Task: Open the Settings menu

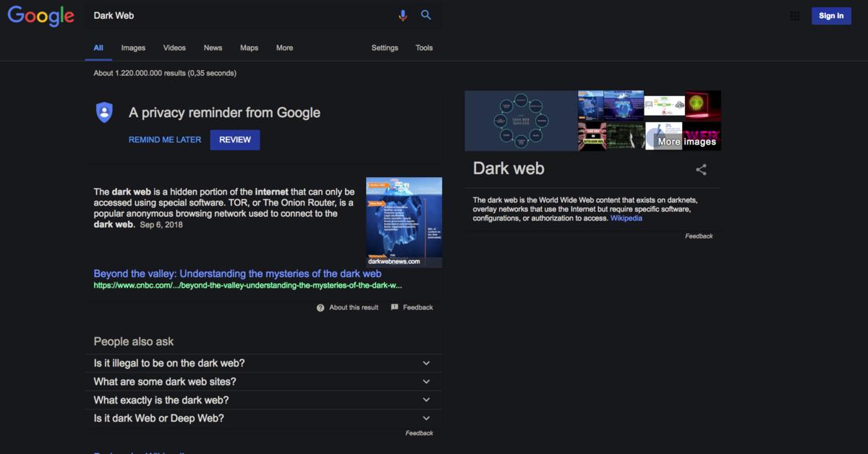Action: 385,48
